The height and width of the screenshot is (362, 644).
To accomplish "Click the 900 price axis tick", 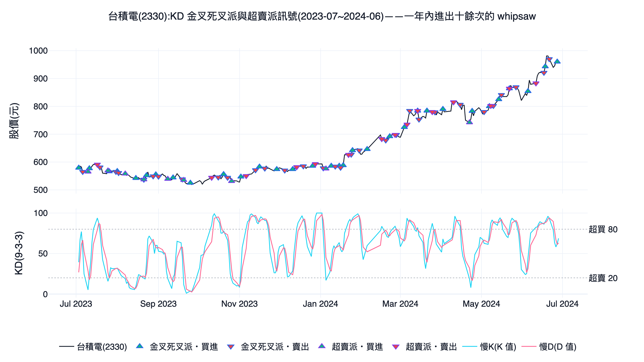I will click(41, 79).
